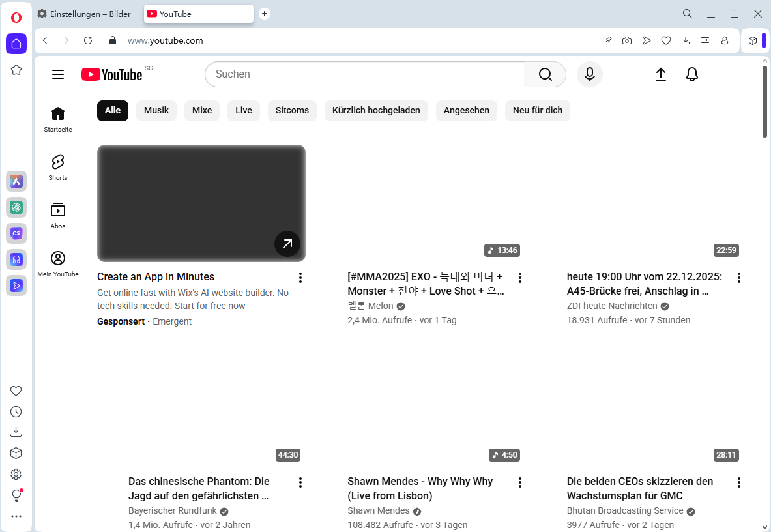Click the YouTube Suchen search field
Screen dimensions: 771x532
(365, 74)
